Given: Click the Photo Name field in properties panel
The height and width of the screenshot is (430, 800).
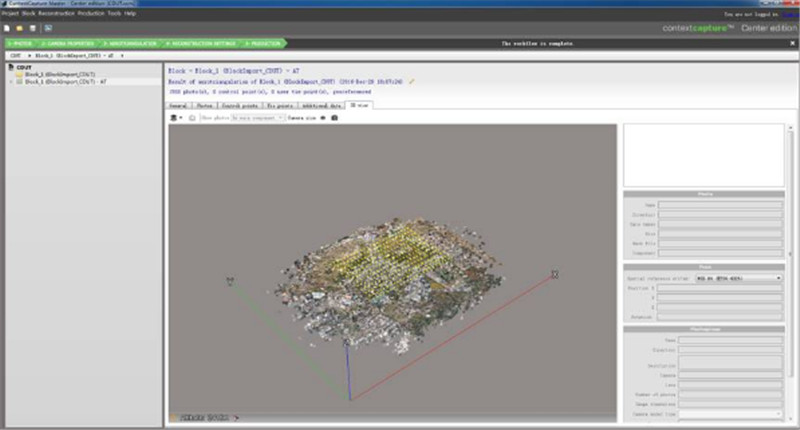Looking at the screenshot, I should pos(720,203).
